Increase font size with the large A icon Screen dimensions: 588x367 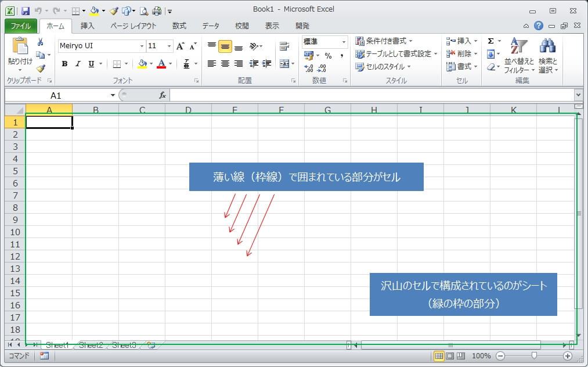click(181, 46)
